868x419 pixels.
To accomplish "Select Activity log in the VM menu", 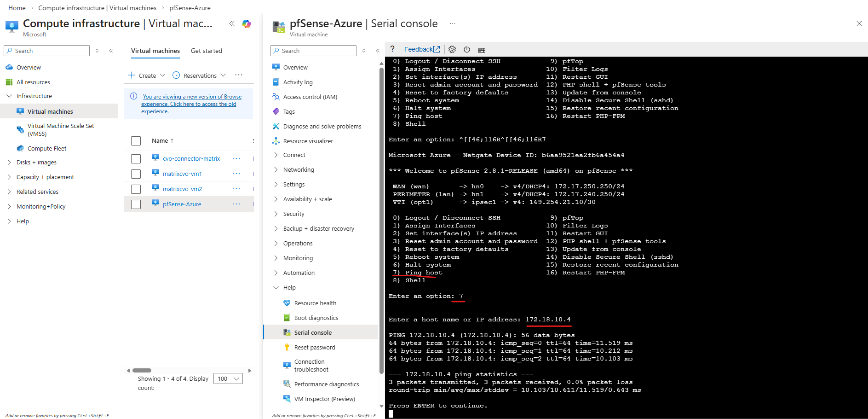I will [298, 82].
